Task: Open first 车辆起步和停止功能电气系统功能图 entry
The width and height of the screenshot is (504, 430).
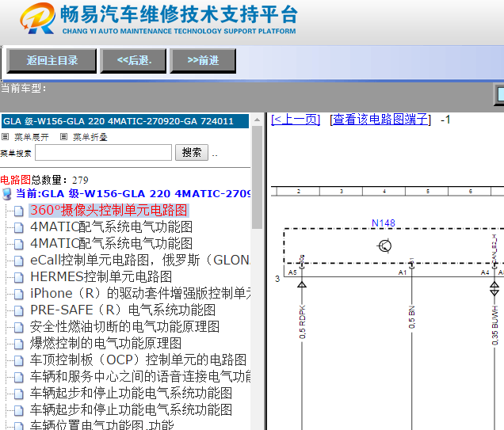Action: pos(131,393)
